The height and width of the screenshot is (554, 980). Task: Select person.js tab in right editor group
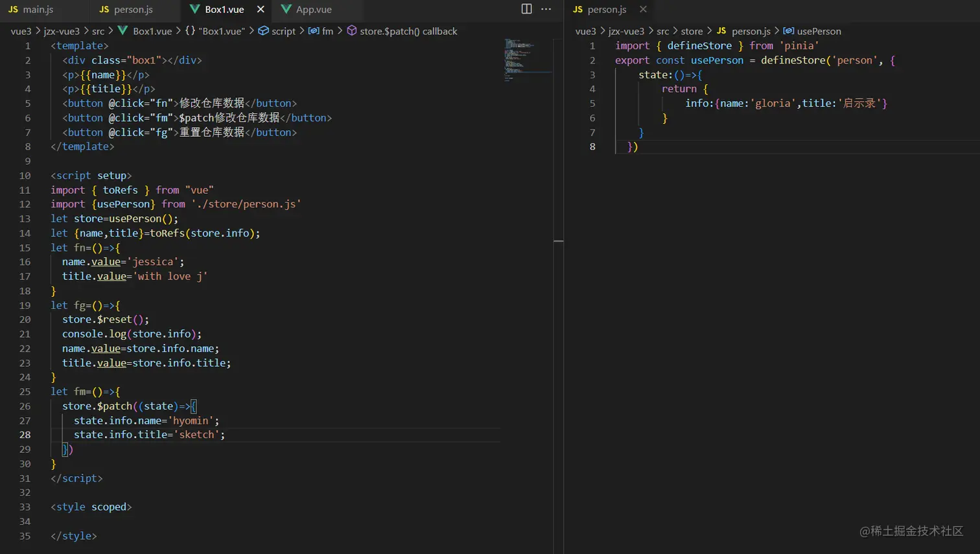click(x=600, y=9)
